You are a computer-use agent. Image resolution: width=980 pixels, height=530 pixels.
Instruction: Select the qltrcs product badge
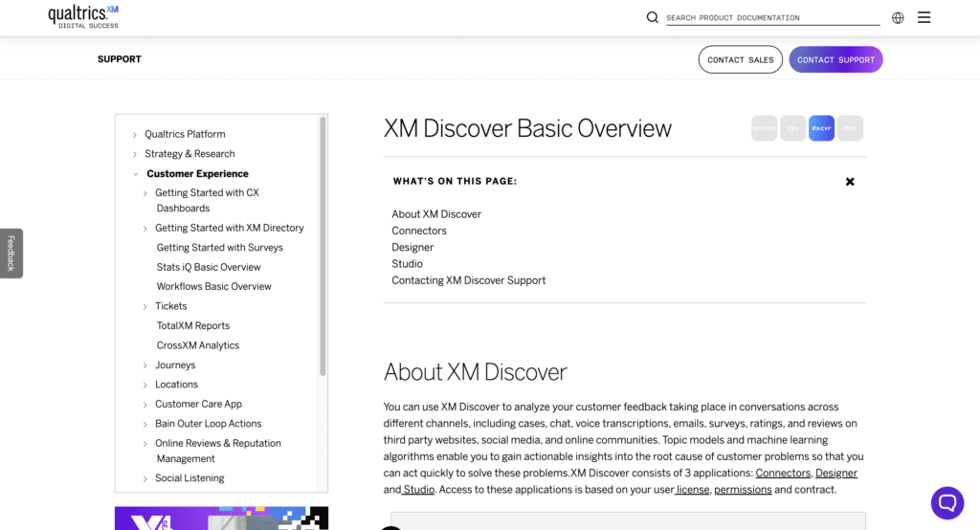[x=764, y=128]
